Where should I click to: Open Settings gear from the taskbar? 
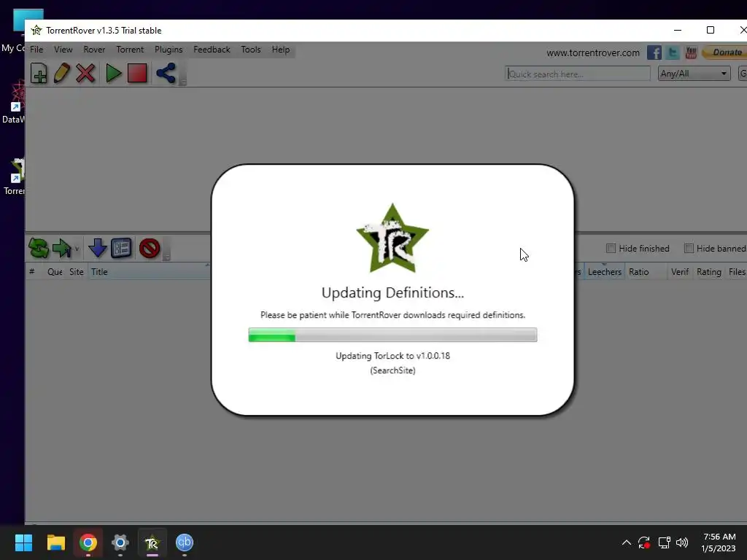tap(120, 542)
